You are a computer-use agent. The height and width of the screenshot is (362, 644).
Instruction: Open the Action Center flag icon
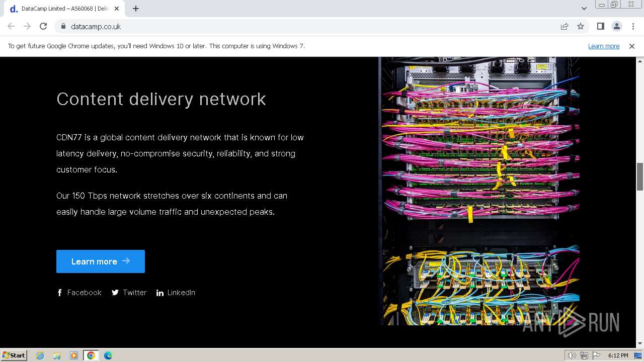tap(596, 355)
